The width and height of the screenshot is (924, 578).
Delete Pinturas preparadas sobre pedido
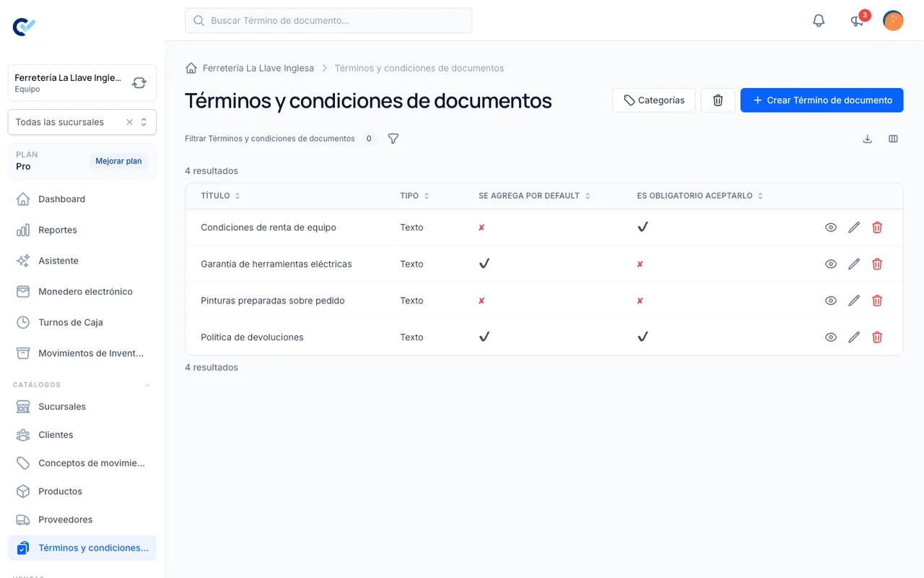877,301
